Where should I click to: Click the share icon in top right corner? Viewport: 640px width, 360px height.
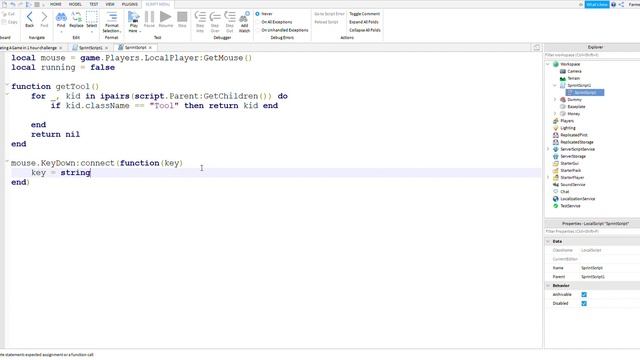pyautogui.click(x=621, y=4)
